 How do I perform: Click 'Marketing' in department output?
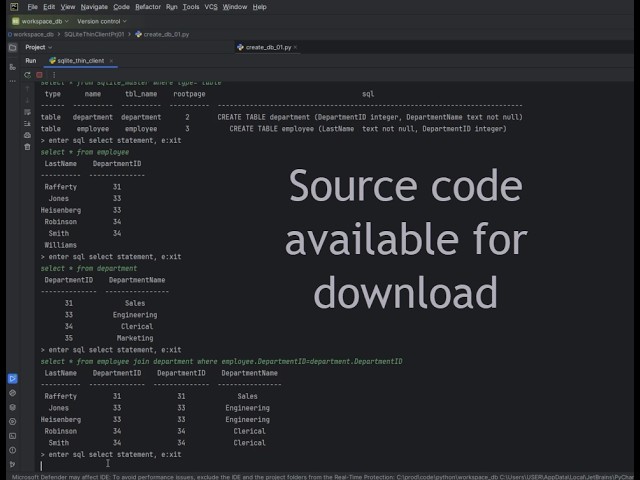pos(135,338)
